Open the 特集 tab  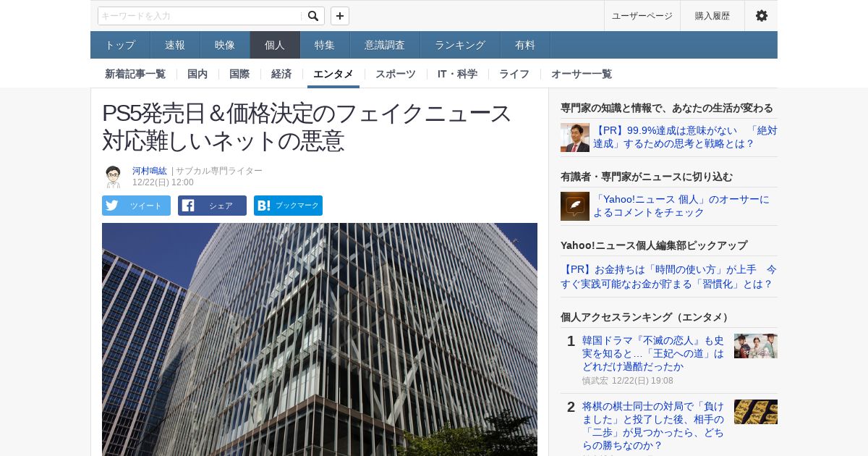pos(325,45)
